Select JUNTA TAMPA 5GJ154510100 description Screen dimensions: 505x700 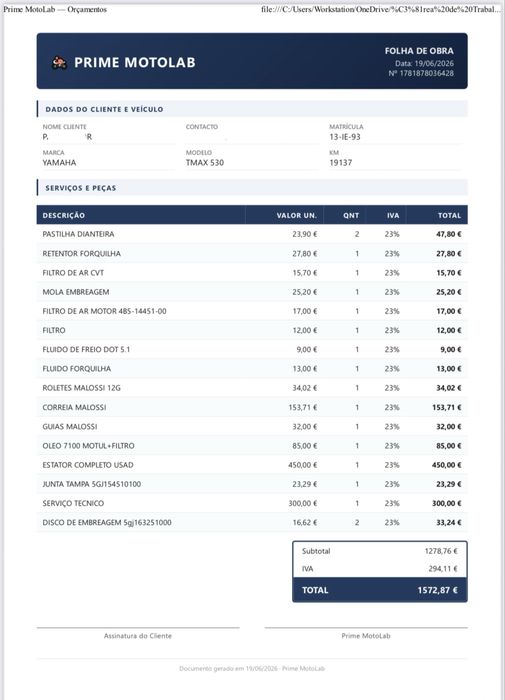(x=92, y=484)
